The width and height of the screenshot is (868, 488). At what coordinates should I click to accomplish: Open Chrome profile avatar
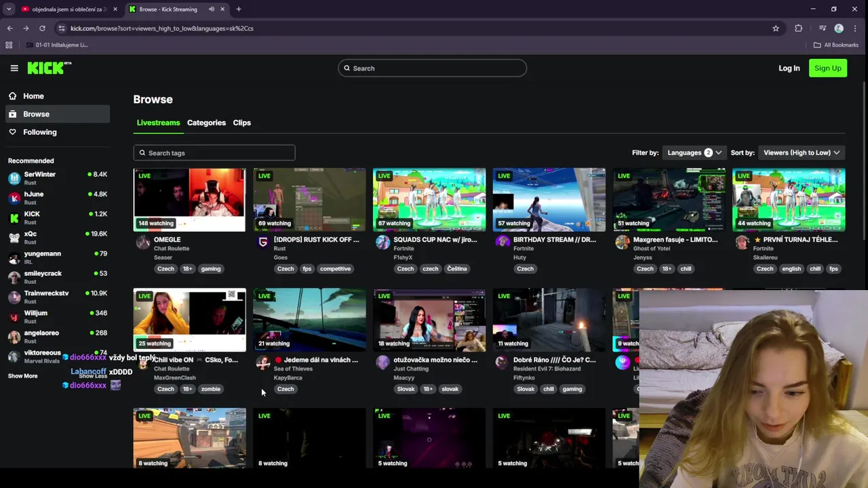(839, 28)
